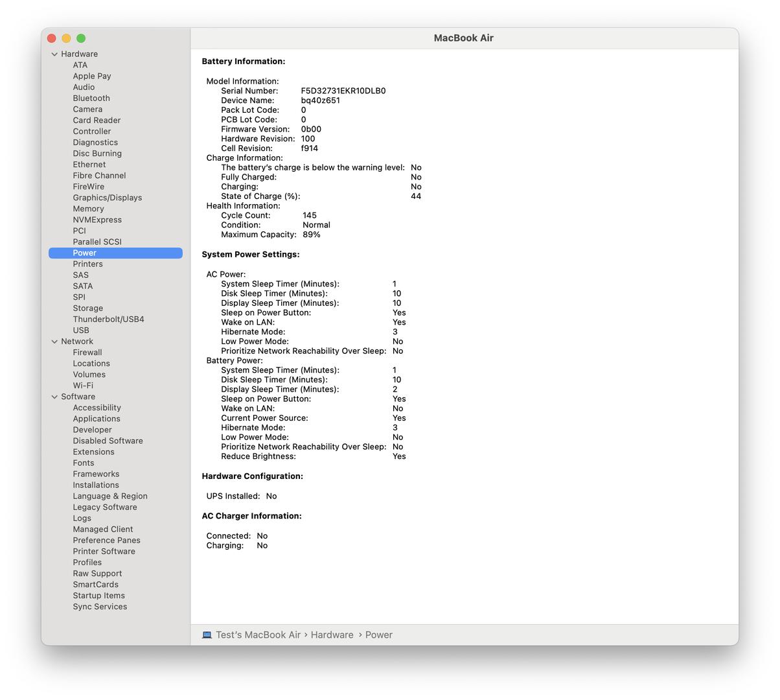780x700 pixels.
Task: Select Printers under Hardware
Action: click(x=87, y=264)
